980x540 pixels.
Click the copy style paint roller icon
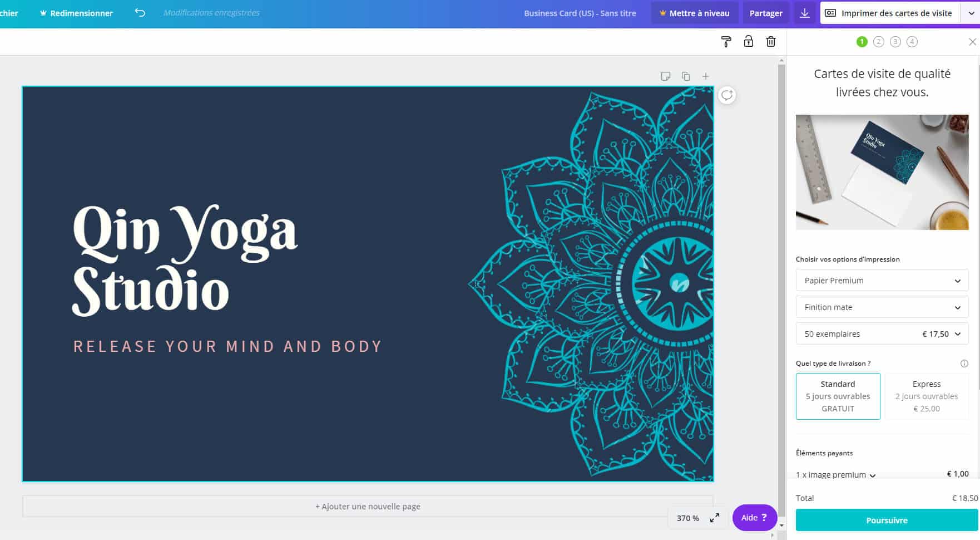(x=726, y=42)
